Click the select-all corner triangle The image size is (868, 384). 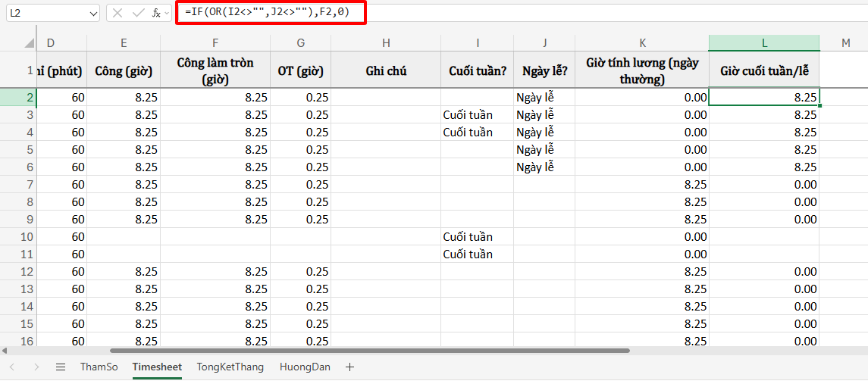click(x=29, y=43)
